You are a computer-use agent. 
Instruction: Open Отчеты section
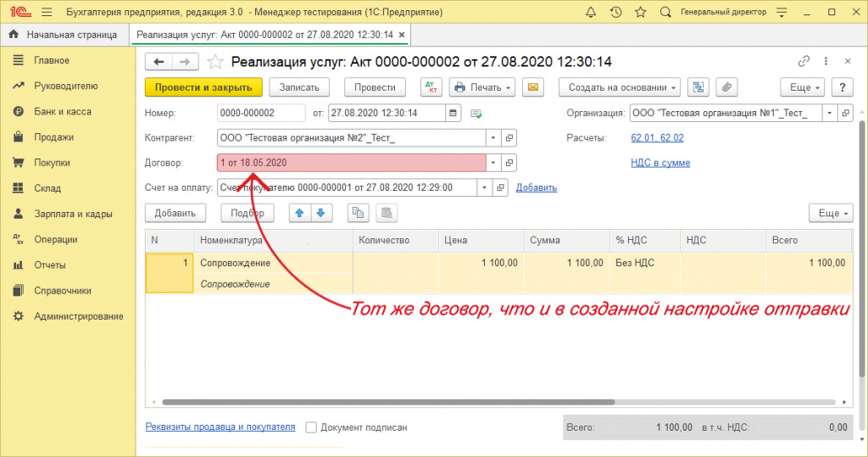pyautogui.click(x=50, y=265)
